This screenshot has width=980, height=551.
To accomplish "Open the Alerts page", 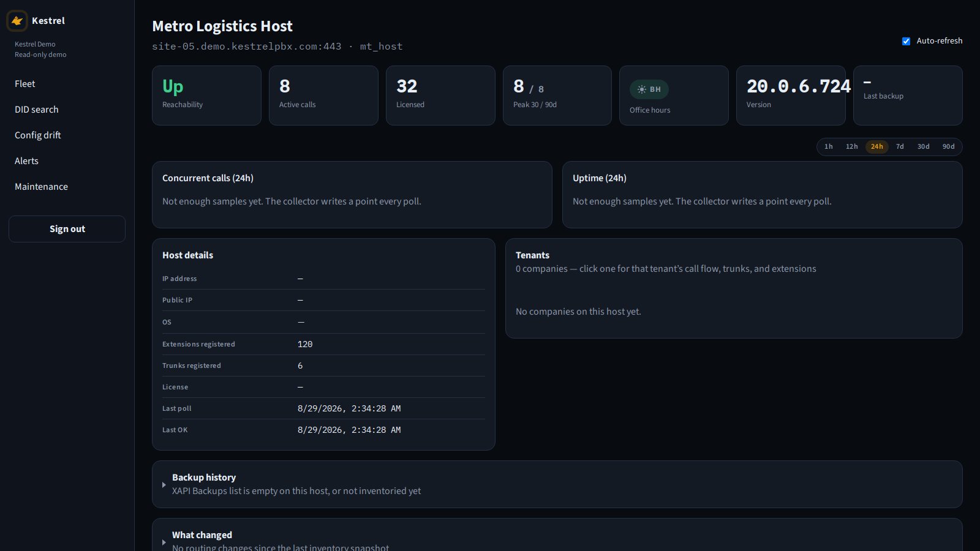I will point(67,161).
